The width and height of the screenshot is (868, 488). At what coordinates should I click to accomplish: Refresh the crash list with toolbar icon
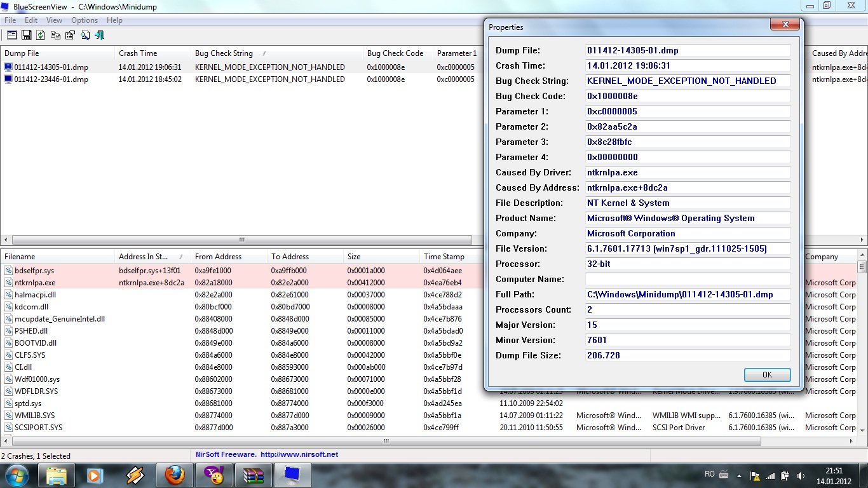[41, 35]
